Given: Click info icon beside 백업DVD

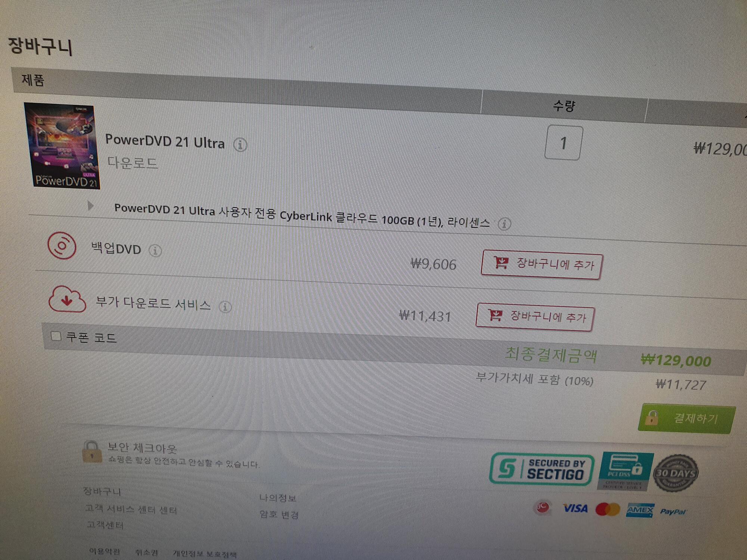Looking at the screenshot, I should (155, 251).
